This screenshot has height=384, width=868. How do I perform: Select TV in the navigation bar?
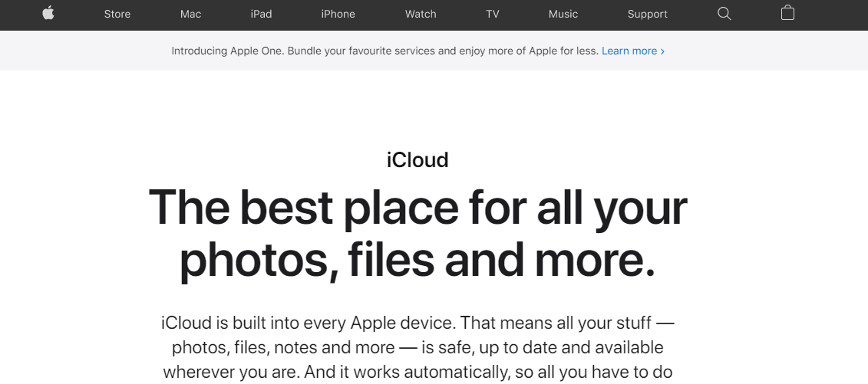point(493,15)
